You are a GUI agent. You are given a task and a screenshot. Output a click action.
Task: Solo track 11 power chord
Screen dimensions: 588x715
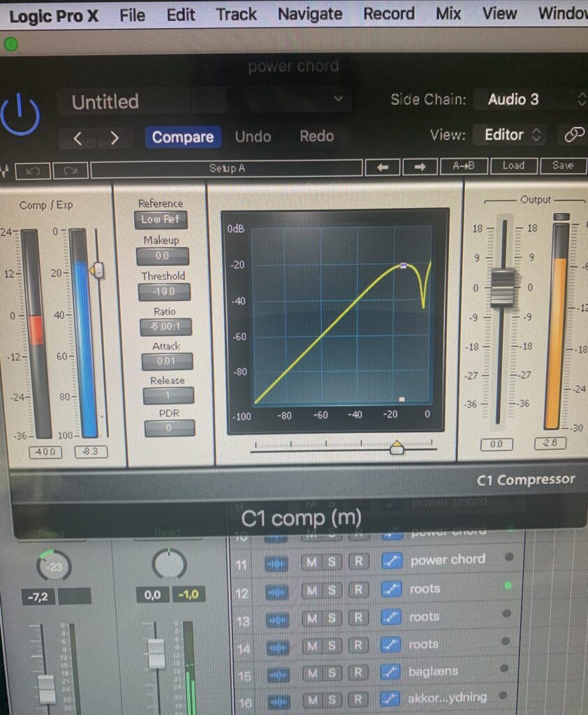(x=332, y=562)
